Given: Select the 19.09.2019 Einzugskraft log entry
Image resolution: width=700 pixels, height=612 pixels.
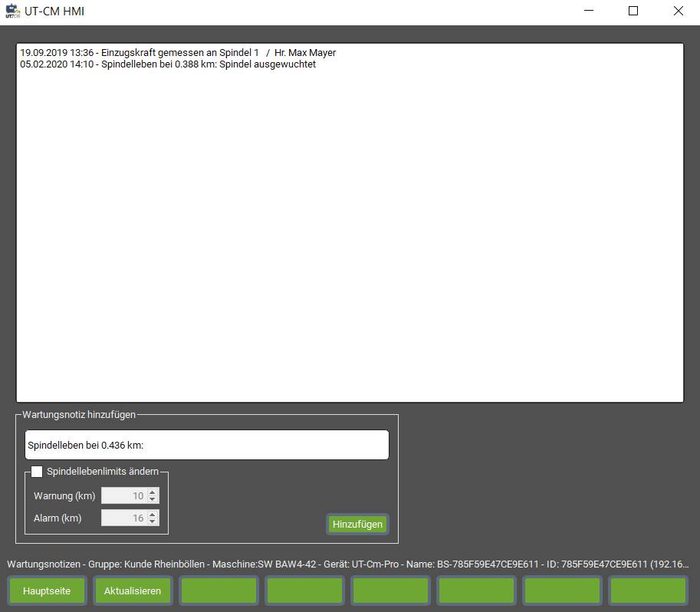Looking at the screenshot, I should click(x=178, y=53).
